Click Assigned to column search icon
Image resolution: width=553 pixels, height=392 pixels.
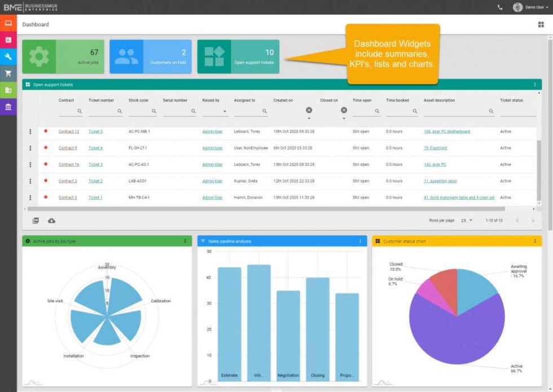tap(265, 111)
